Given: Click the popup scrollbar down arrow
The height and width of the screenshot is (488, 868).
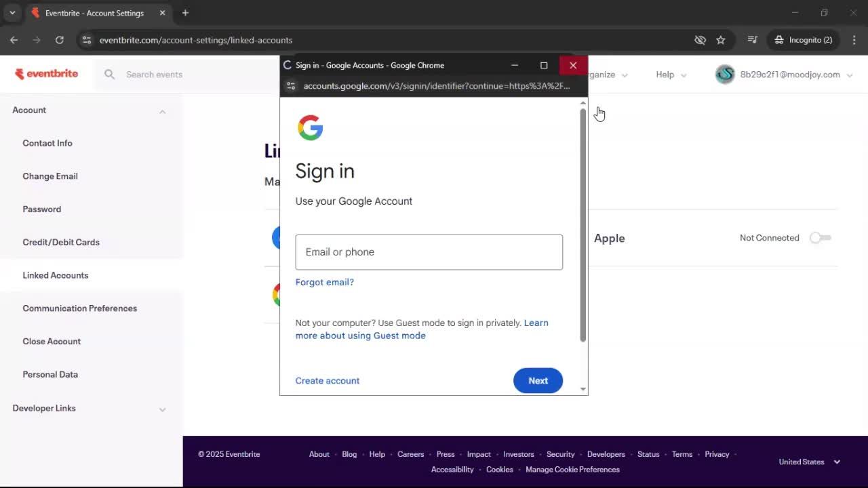Looking at the screenshot, I should pyautogui.click(x=583, y=389).
